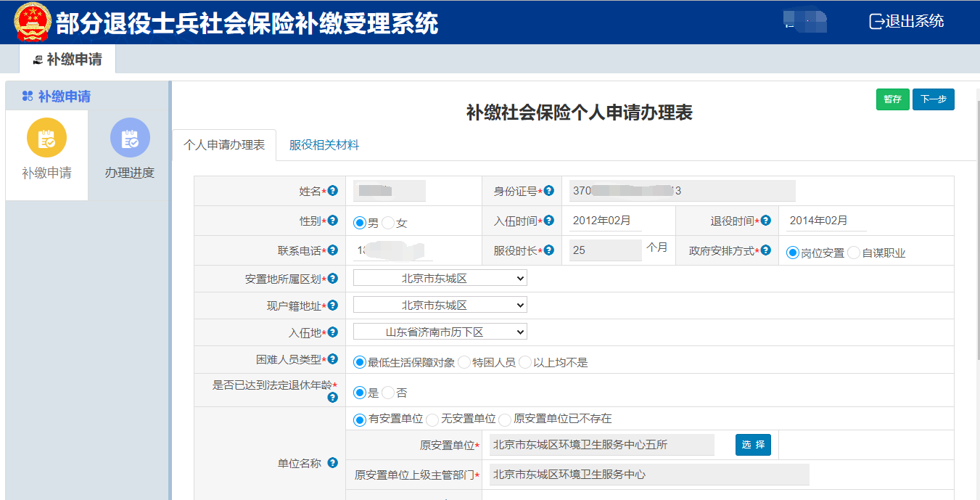Click the help icon beside 单位名称
980x500 pixels.
tap(333, 462)
